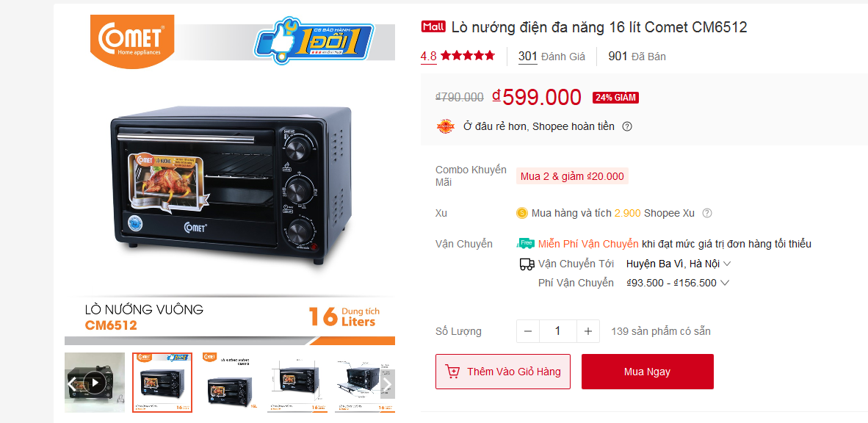Select the oven dimensions diagram thumbnail

(297, 383)
